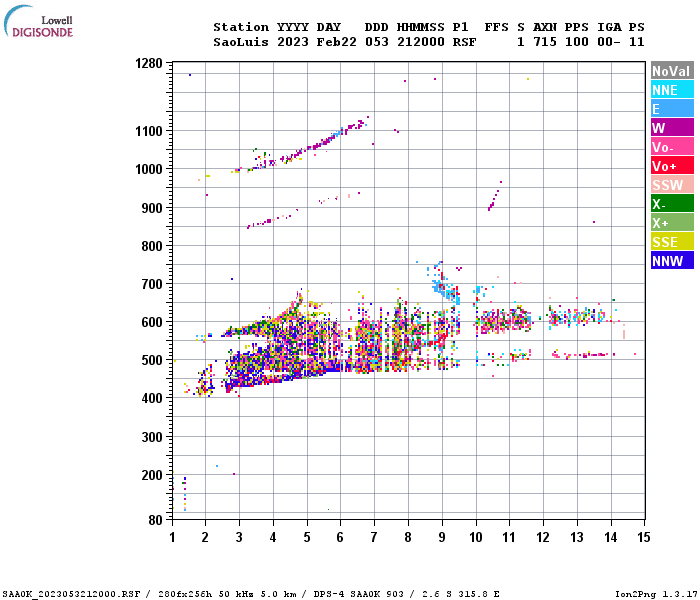
Task: Select the NoVal legend swatch
Action: click(x=672, y=71)
